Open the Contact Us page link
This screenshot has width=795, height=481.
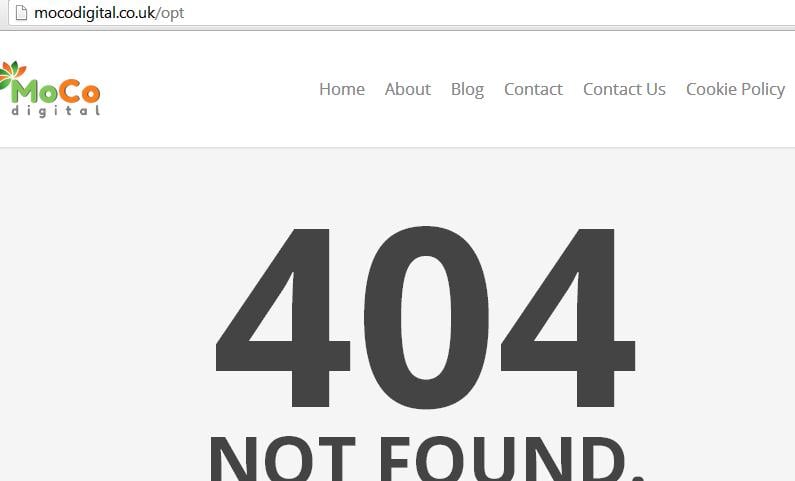(624, 89)
